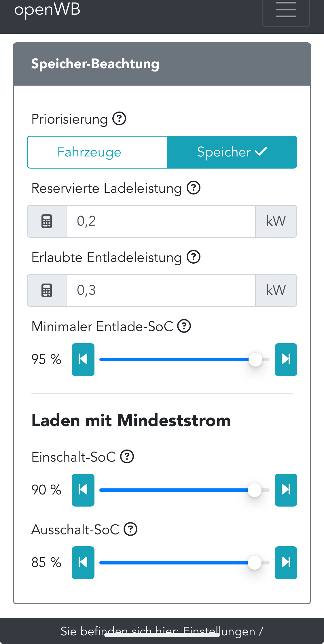Open the openWB home link
324x644 pixels.
coord(47,10)
